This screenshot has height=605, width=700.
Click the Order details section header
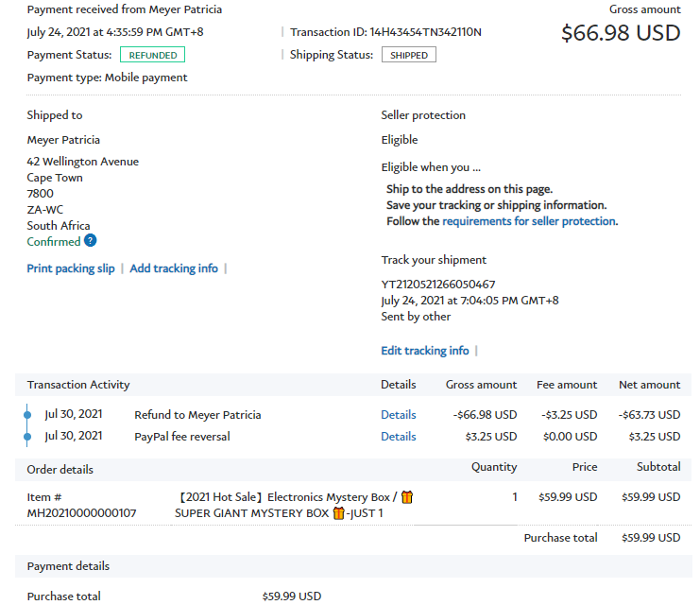[60, 470]
